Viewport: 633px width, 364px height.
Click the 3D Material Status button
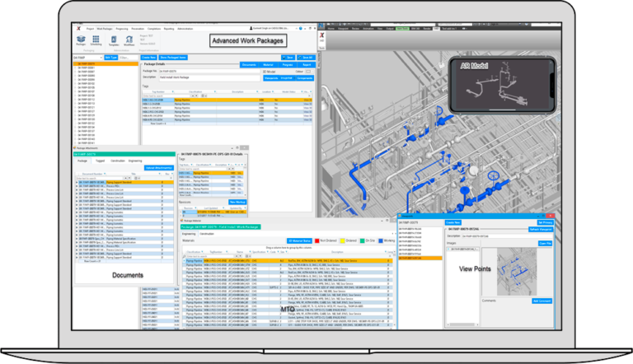299,241
